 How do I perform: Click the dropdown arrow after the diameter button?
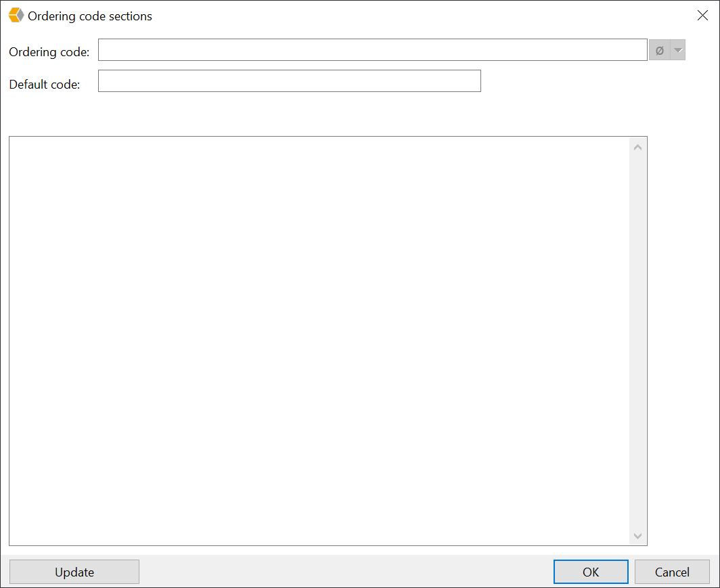coord(677,49)
